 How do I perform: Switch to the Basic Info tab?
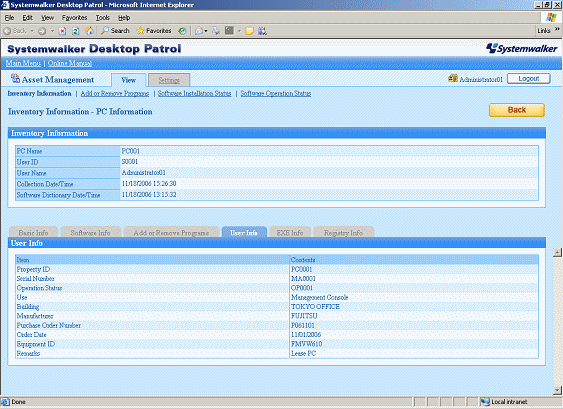coord(33,232)
